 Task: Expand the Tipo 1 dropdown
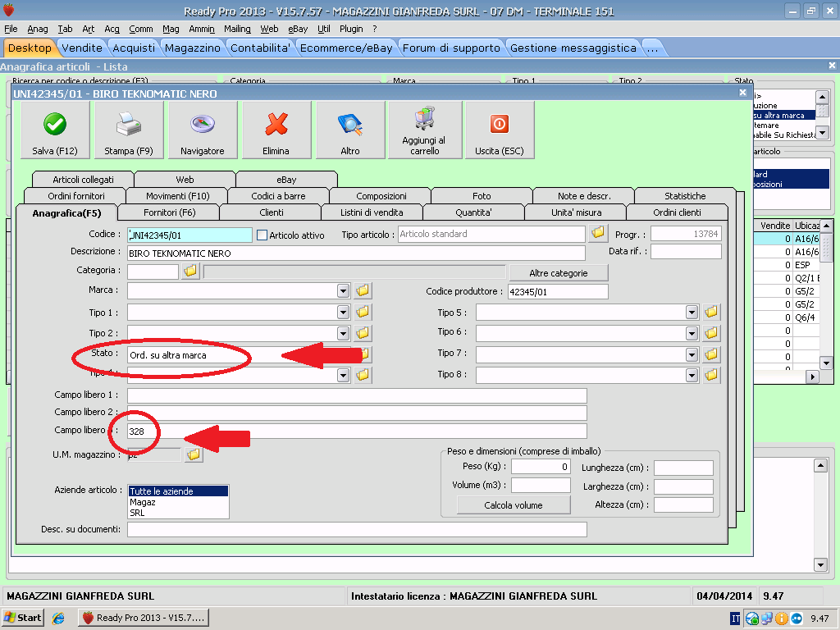click(x=344, y=312)
